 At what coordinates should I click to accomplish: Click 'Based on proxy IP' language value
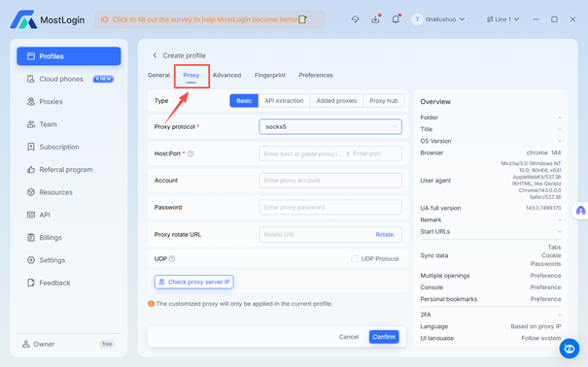(536, 326)
